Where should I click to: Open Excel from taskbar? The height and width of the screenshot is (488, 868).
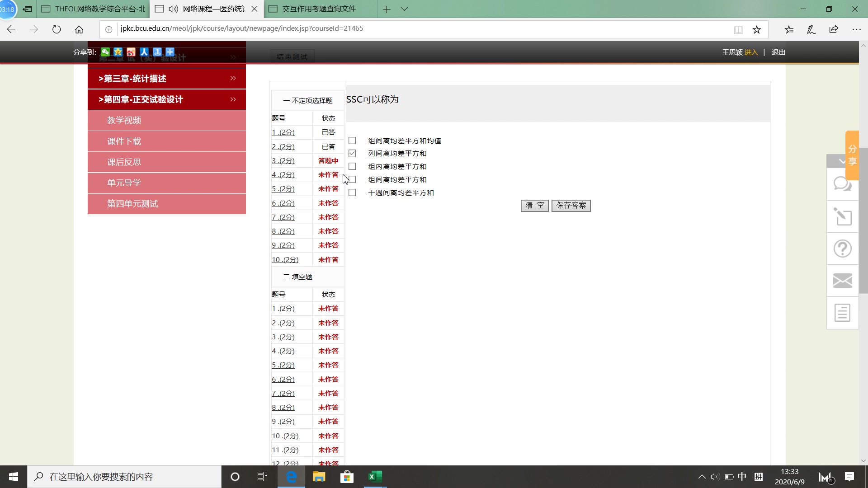click(x=375, y=477)
